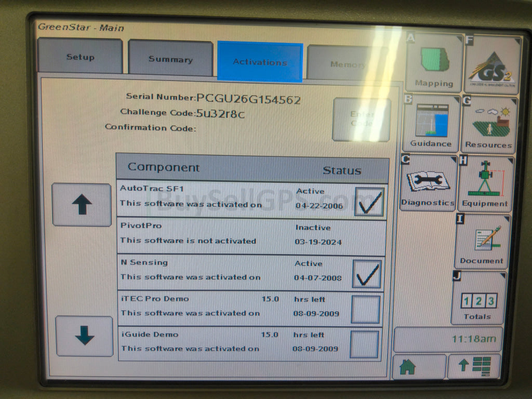The height and width of the screenshot is (399, 532).
Task: Click the challenge code 5u32r8c
Action: click(220, 113)
